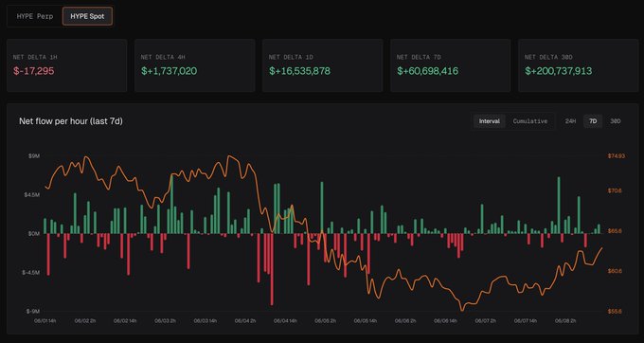Viewport: 644px width, 343px height.
Task: Click the $+200,737,913 value
Action: coord(559,71)
